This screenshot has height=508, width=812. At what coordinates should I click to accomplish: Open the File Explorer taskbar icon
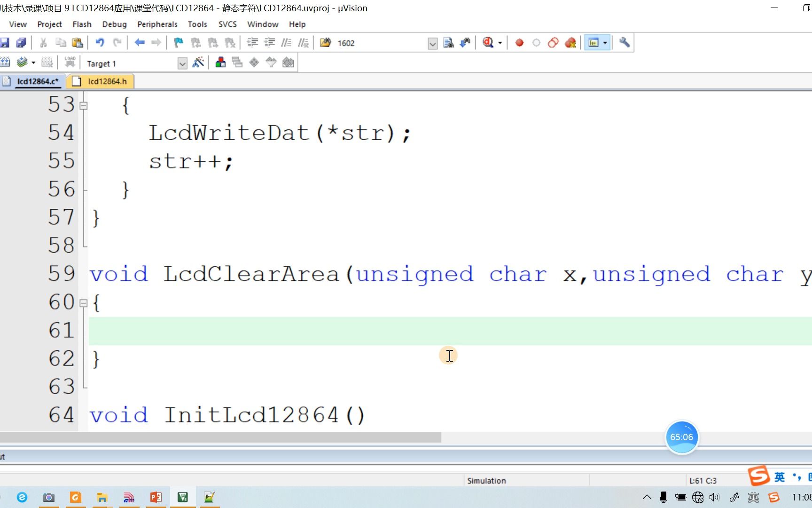click(102, 497)
